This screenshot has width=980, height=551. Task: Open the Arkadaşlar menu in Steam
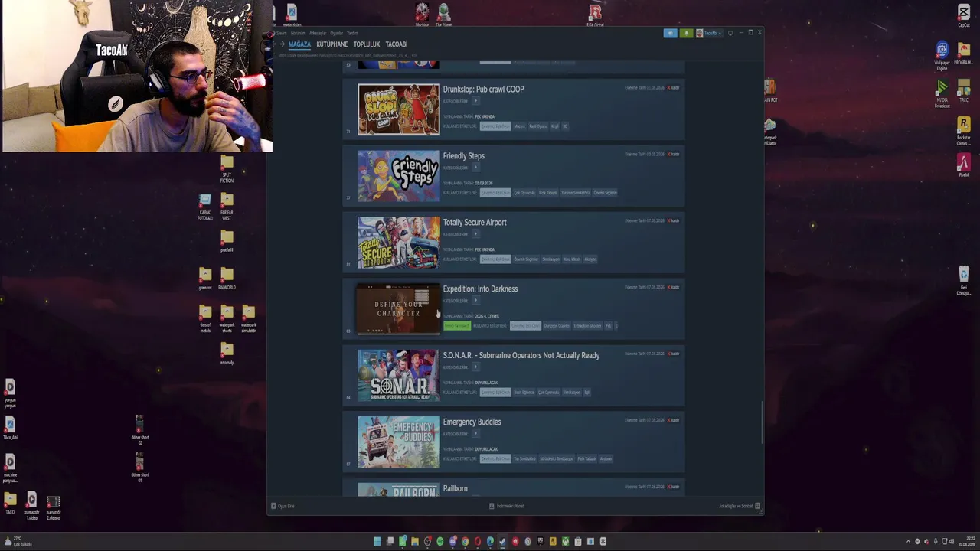point(318,33)
